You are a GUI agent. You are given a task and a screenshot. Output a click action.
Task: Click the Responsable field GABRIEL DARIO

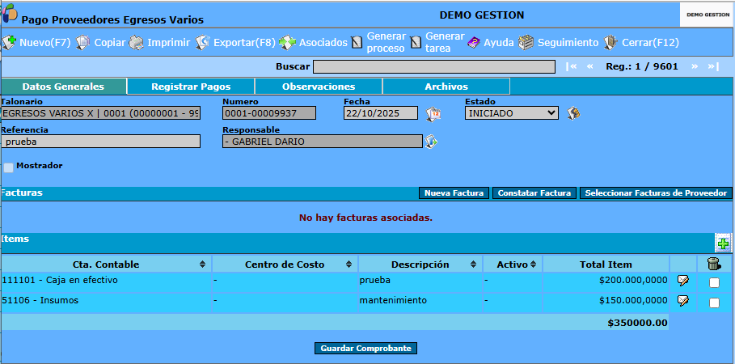pos(322,141)
